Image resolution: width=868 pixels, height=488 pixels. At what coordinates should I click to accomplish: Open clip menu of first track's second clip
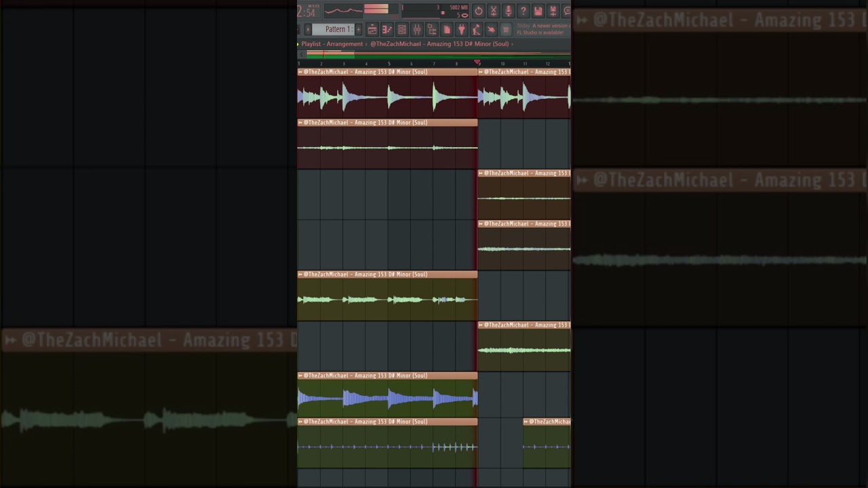coord(480,72)
